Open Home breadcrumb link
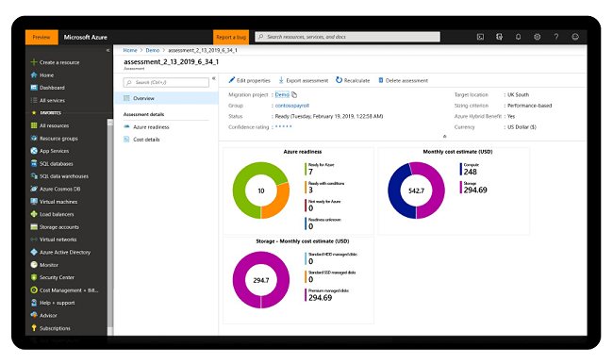The width and height of the screenshot is (613, 364). tap(130, 50)
